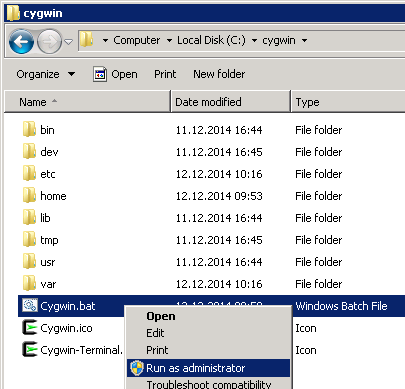Expand the arrow after Computer breadcrumb
This screenshot has width=405, height=389.
point(169,41)
